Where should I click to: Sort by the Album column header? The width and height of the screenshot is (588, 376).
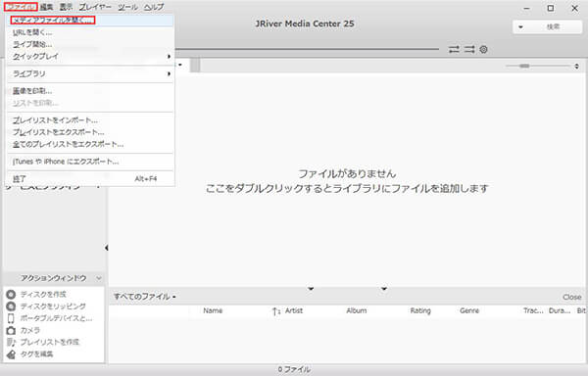[357, 310]
